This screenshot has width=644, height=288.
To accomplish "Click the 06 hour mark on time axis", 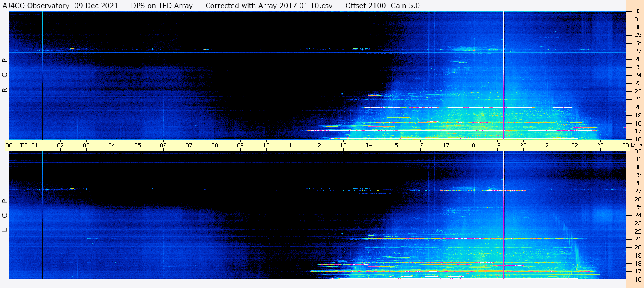I will tap(163, 145).
